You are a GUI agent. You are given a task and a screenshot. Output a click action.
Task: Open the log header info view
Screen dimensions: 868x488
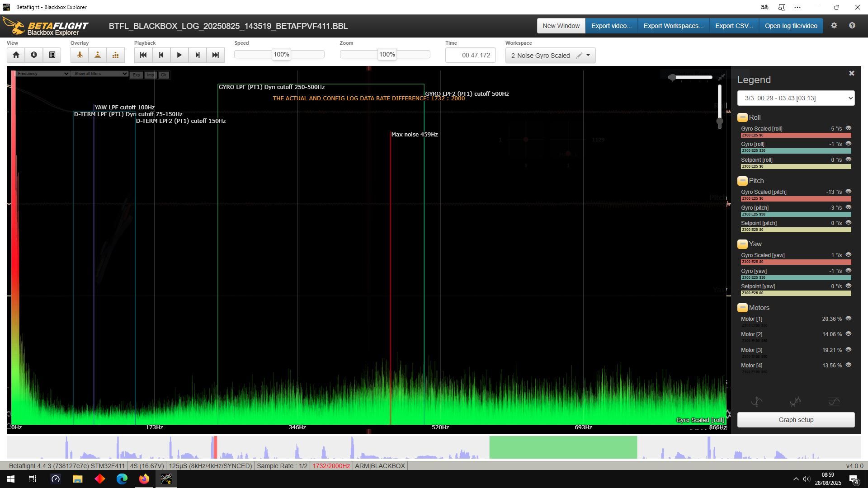pyautogui.click(x=34, y=55)
